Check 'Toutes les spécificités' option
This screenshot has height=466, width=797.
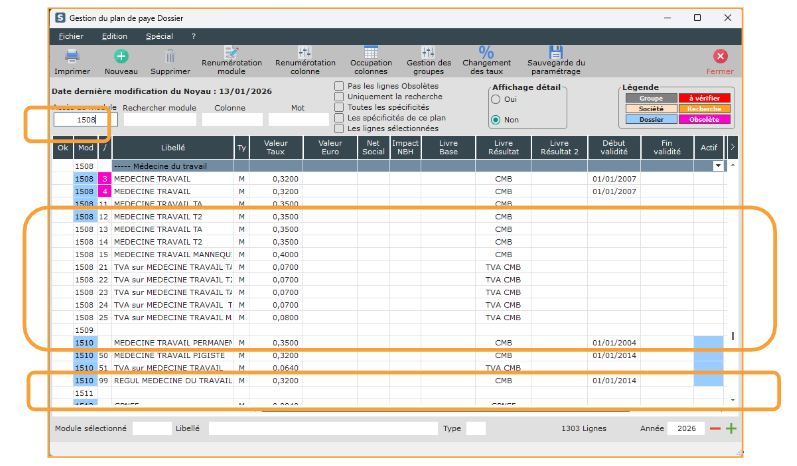(340, 107)
